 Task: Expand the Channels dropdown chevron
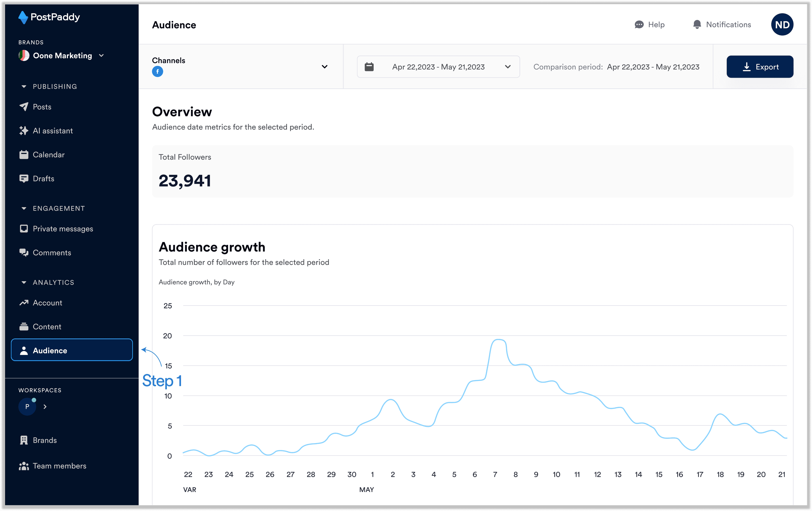[x=324, y=67]
